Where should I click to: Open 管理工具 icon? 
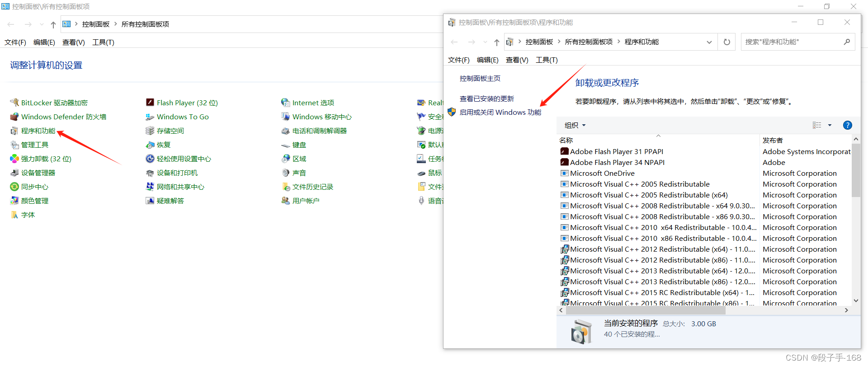point(14,145)
